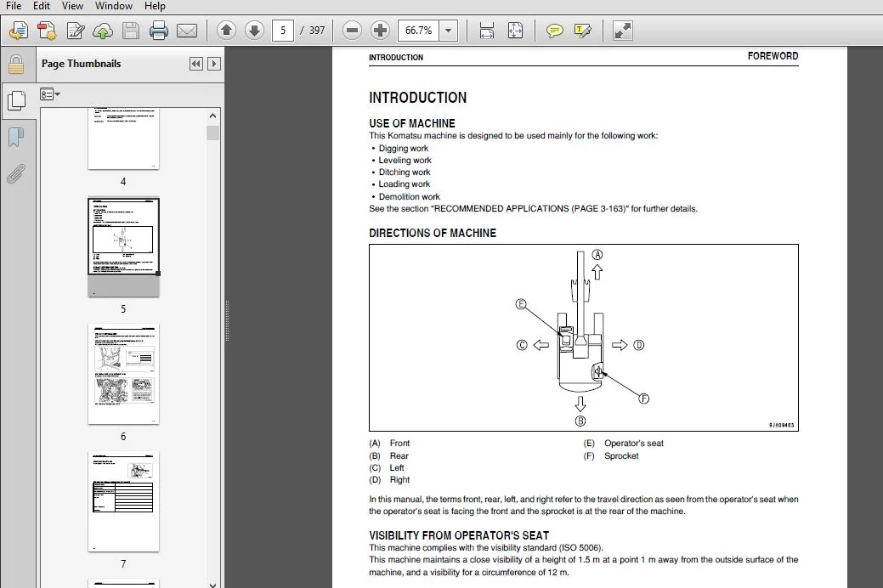Click the 'Demolition work' bullet text
This screenshot has width=883, height=588.
(x=410, y=196)
